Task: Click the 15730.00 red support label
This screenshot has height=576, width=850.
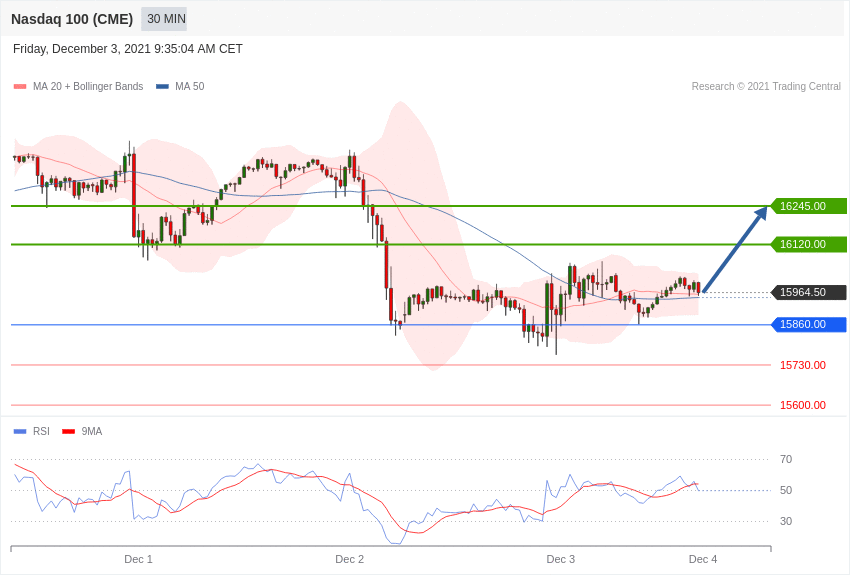Action: (x=802, y=365)
